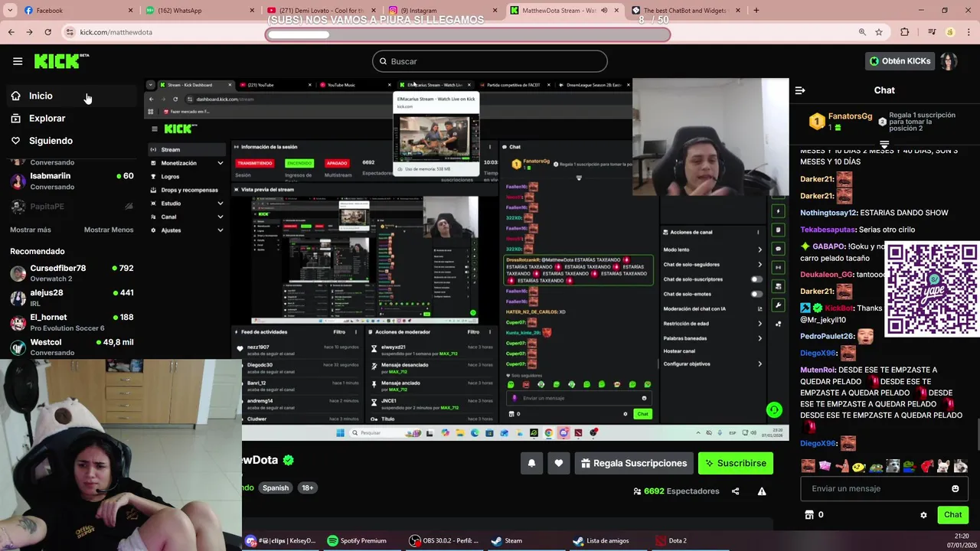Expand the top gifters leaderboard arrow

884,144
